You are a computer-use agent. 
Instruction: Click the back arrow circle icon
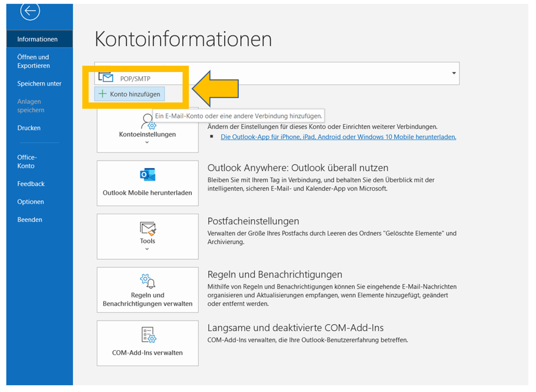(x=30, y=11)
